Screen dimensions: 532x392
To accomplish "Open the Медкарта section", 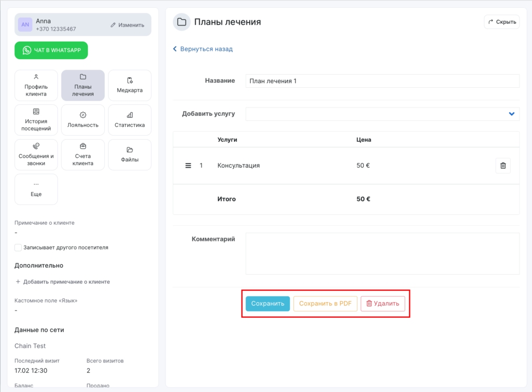I will 129,85.
